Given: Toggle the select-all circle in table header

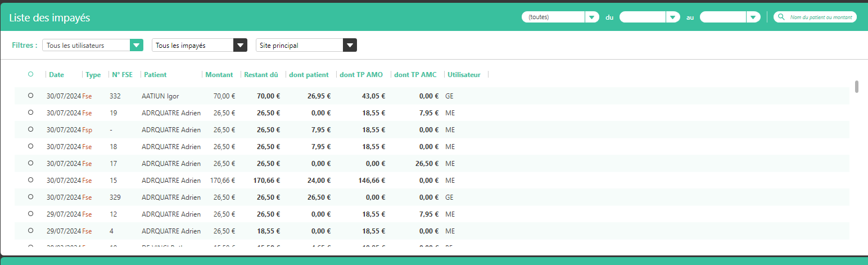Looking at the screenshot, I should click(x=30, y=74).
